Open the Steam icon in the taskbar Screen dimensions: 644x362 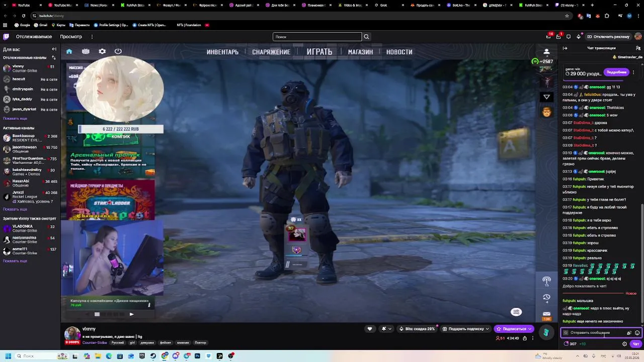coord(153,356)
